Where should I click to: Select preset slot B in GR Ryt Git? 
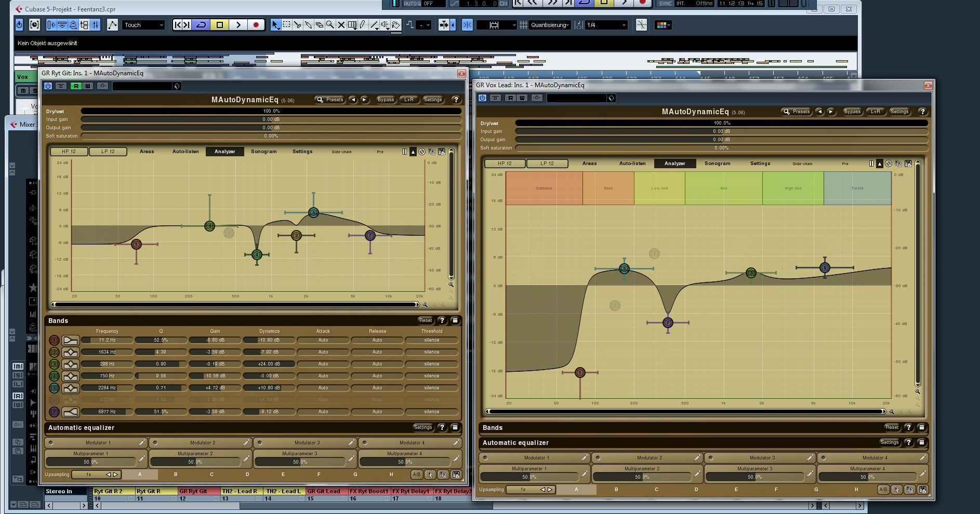[x=176, y=475]
